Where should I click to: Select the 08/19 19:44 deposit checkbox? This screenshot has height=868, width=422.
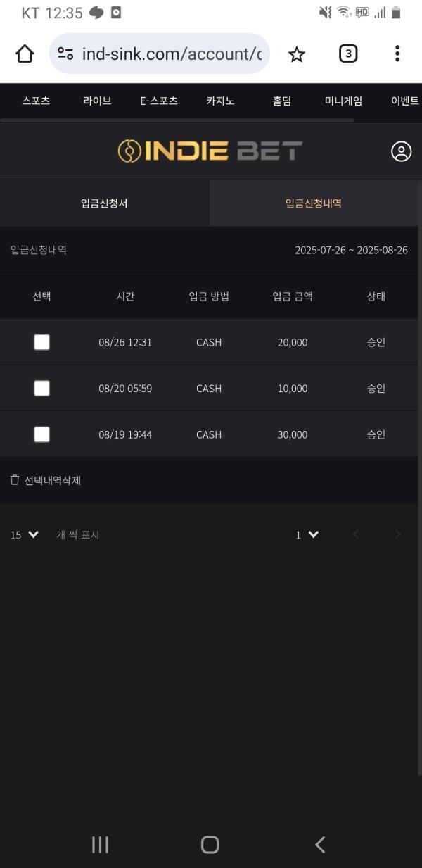(x=41, y=434)
